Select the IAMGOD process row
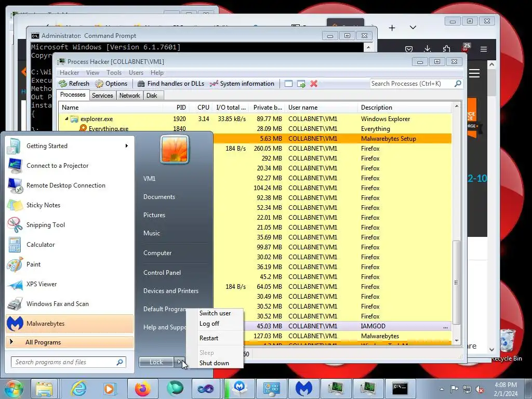532x399 pixels. coord(348,326)
